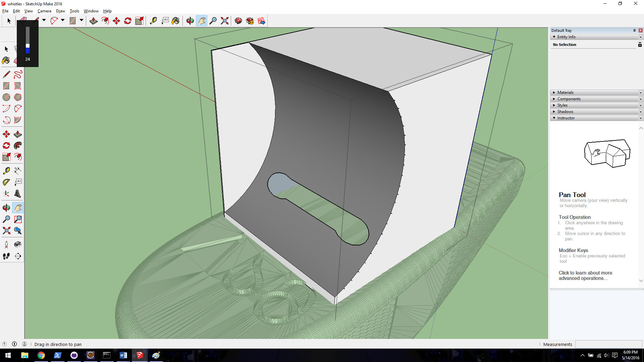Activate the Section Plane tool
The height and width of the screenshot is (362, 644).
tap(18, 256)
